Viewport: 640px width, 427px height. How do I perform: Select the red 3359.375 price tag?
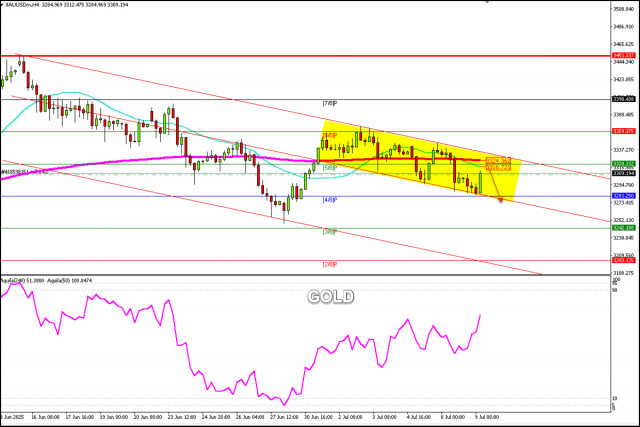click(x=624, y=131)
